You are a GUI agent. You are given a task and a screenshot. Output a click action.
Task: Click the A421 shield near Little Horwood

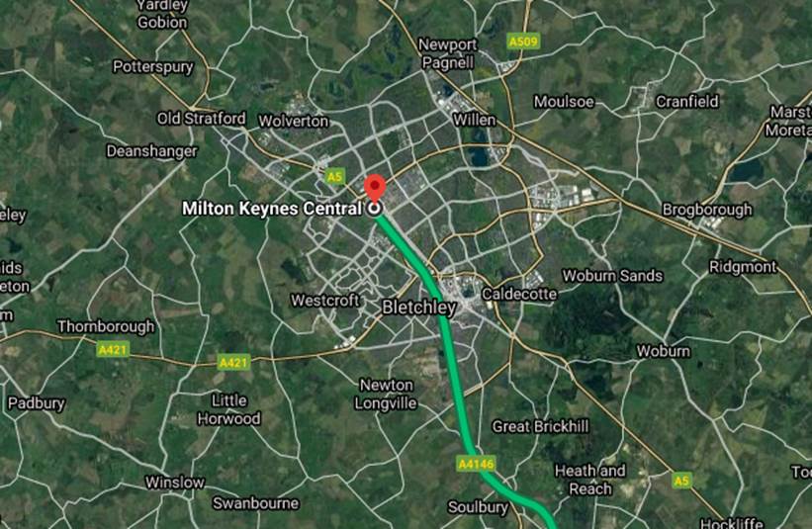(233, 362)
